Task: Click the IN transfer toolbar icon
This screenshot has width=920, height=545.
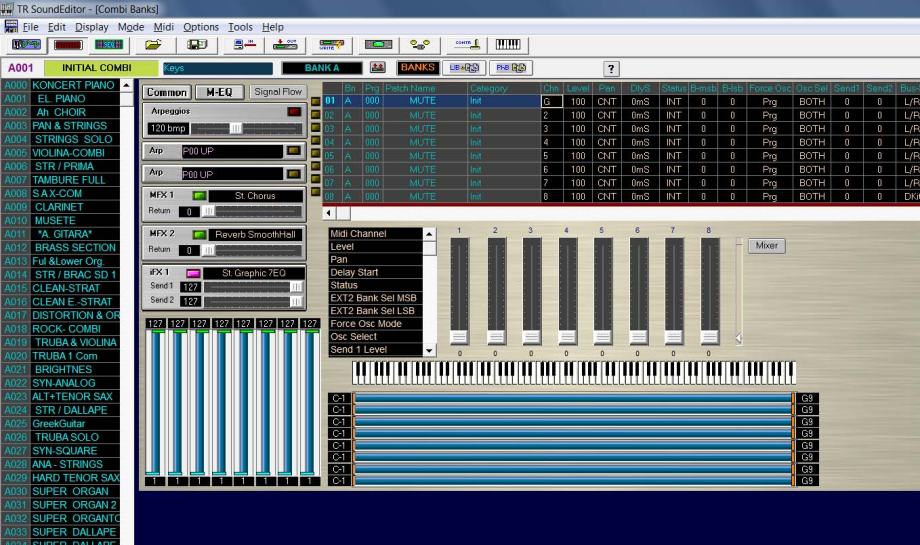Action: pyautogui.click(x=243, y=45)
